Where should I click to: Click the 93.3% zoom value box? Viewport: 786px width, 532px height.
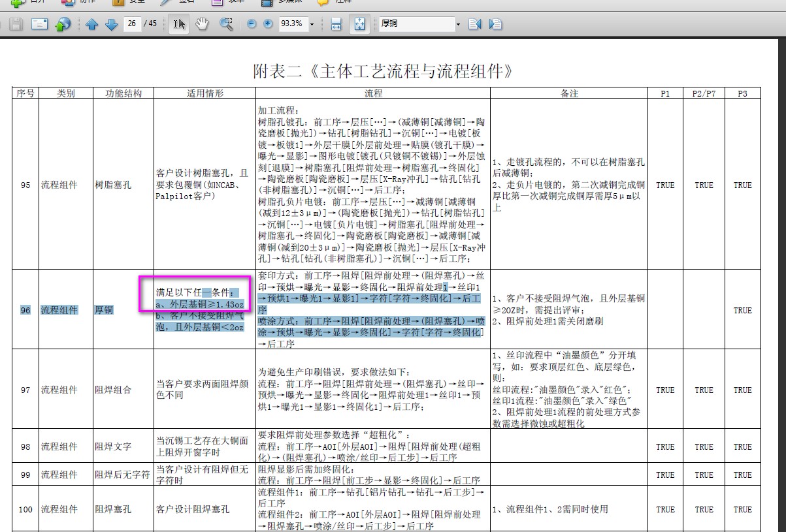click(x=292, y=23)
